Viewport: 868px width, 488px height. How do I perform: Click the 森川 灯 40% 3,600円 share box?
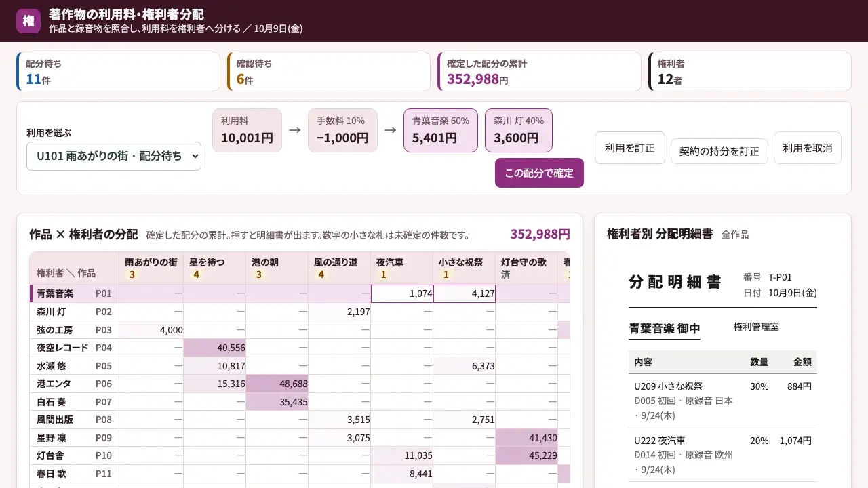[519, 130]
